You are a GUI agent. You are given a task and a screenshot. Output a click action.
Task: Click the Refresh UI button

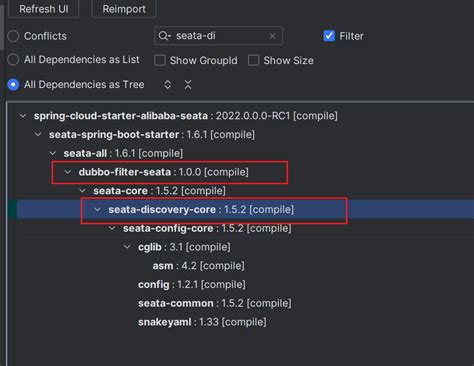44,9
